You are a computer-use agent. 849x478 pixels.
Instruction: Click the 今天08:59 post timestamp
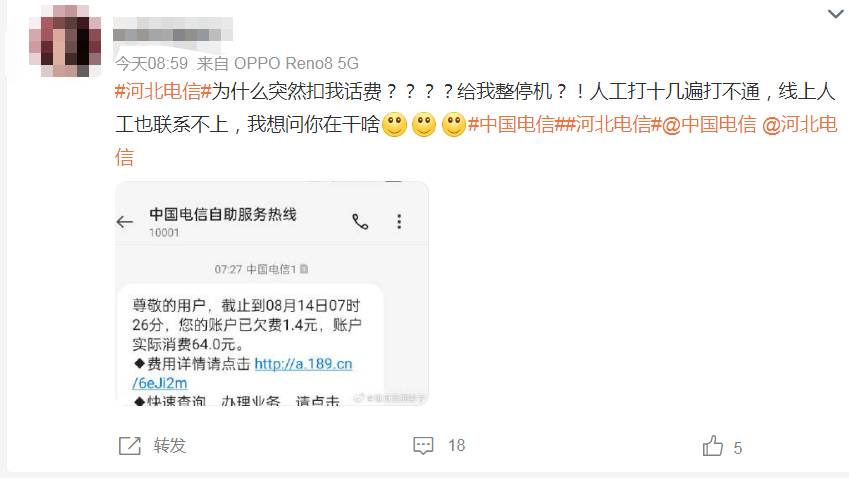click(x=151, y=63)
